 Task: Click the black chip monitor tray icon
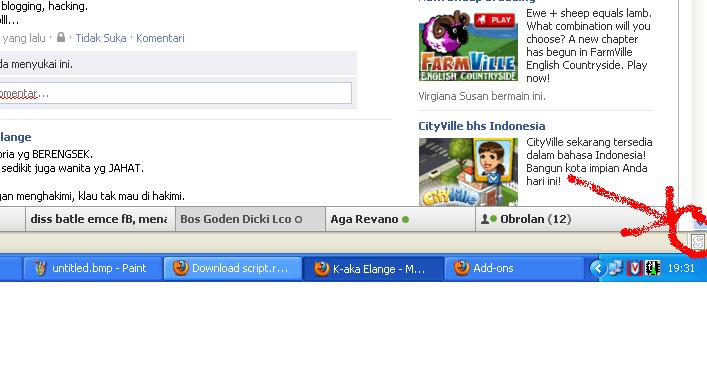tap(653, 268)
